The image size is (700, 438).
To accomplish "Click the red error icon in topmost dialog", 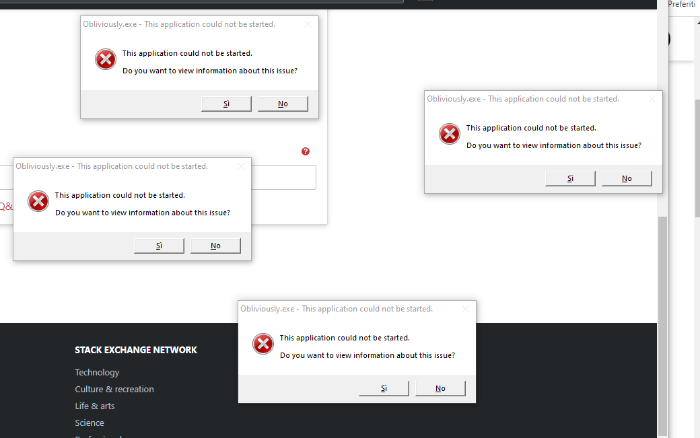I will (106, 60).
